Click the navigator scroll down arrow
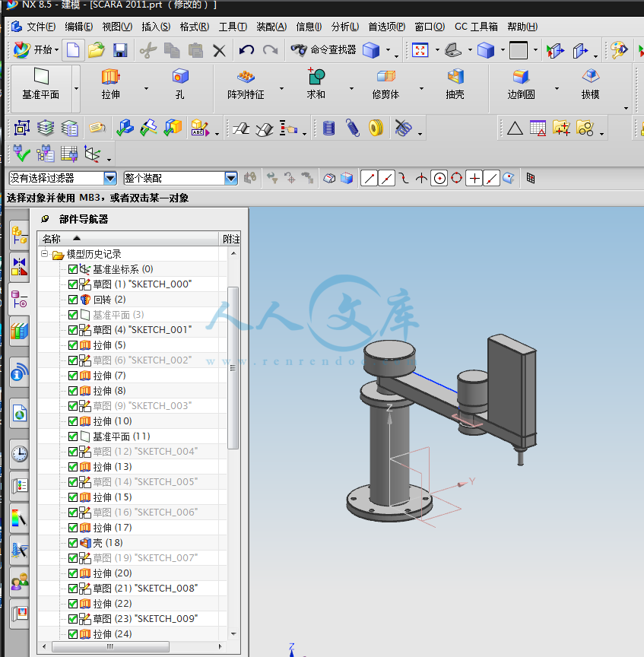This screenshot has height=657, width=644. (x=233, y=634)
